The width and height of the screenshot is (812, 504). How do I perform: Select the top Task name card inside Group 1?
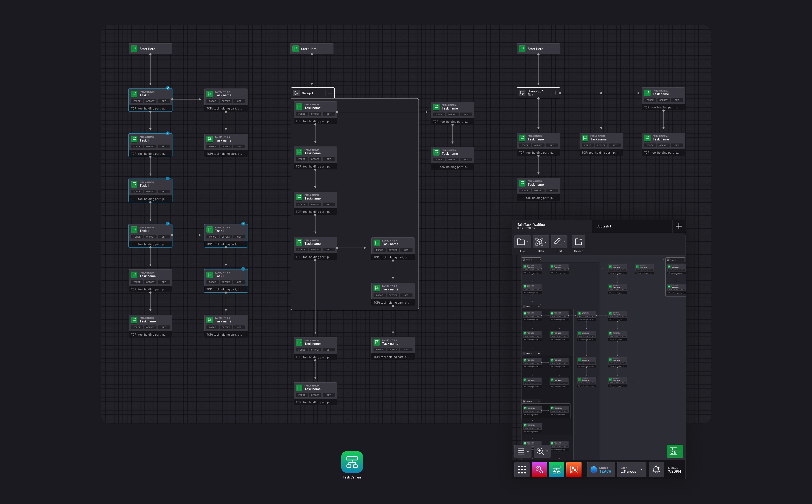315,113
